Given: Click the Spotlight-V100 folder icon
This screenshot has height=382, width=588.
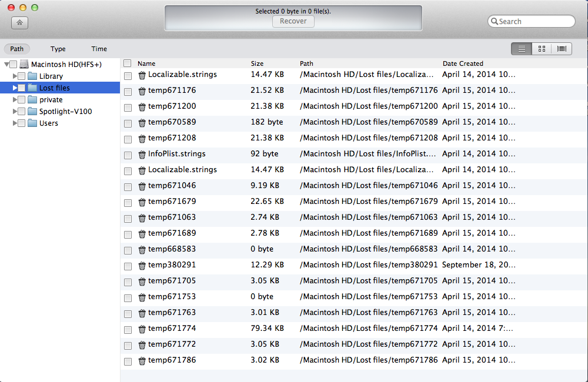Looking at the screenshot, I should (32, 111).
